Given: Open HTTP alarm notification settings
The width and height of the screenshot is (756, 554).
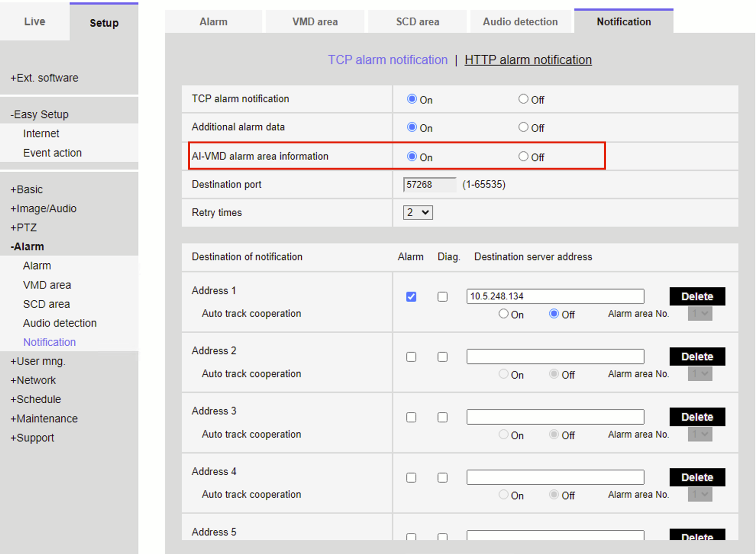Looking at the screenshot, I should pos(528,59).
